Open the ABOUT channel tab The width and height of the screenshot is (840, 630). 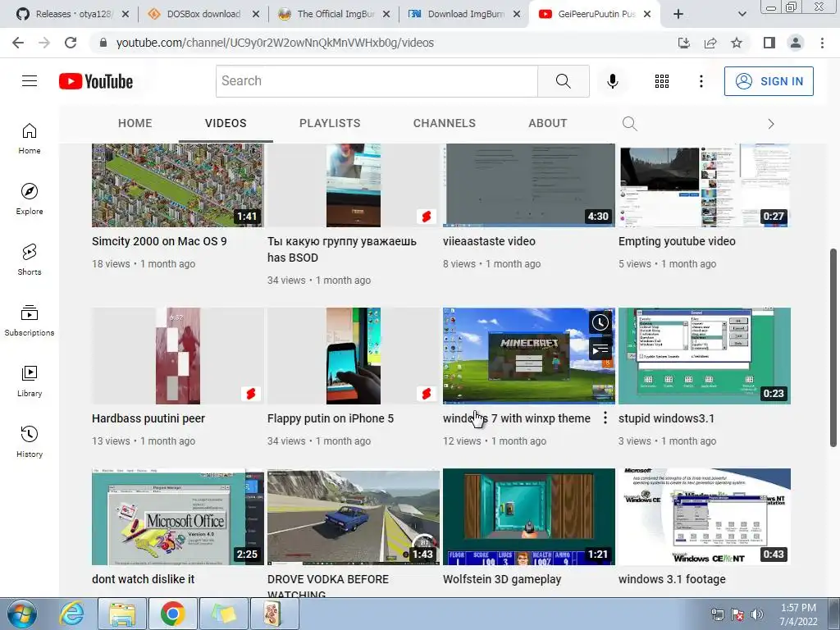click(x=547, y=123)
